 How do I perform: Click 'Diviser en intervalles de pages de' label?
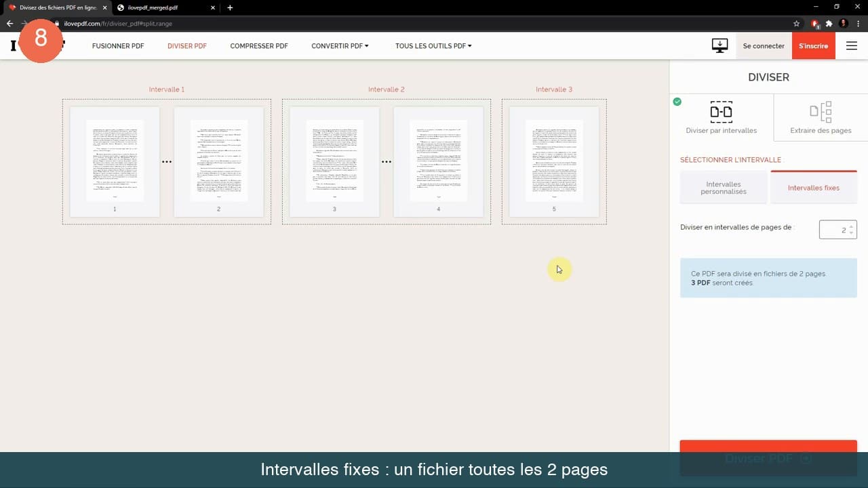coord(736,227)
